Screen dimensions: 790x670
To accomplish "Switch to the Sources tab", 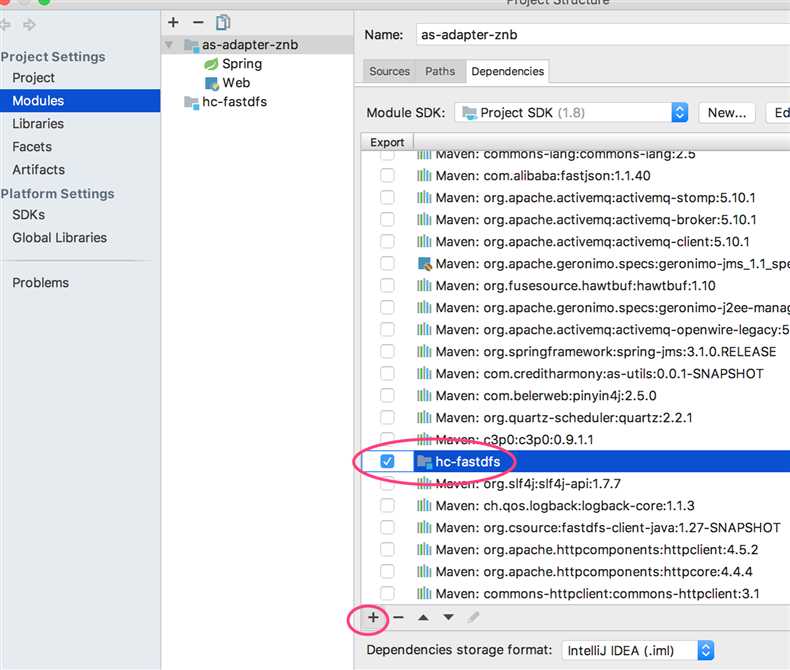I will pos(389,72).
